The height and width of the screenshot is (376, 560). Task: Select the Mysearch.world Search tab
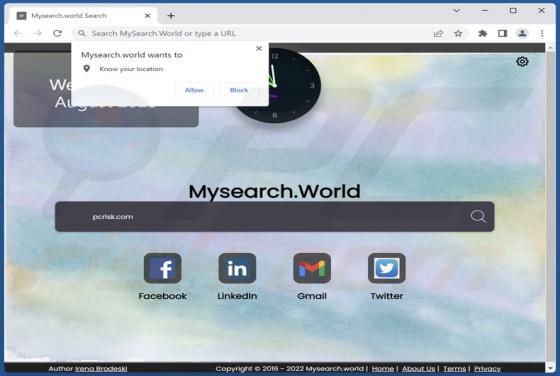[84, 16]
